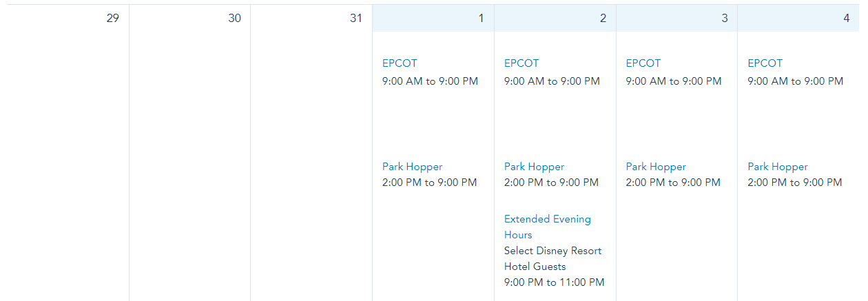Select the highlighted date 2 header
This screenshot has height=301, width=868.
pyautogui.click(x=555, y=19)
